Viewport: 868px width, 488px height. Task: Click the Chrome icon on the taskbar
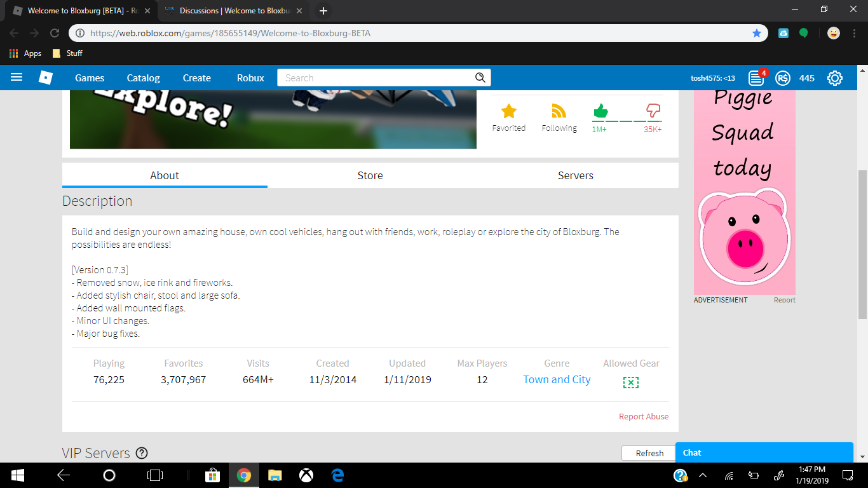[243, 475]
